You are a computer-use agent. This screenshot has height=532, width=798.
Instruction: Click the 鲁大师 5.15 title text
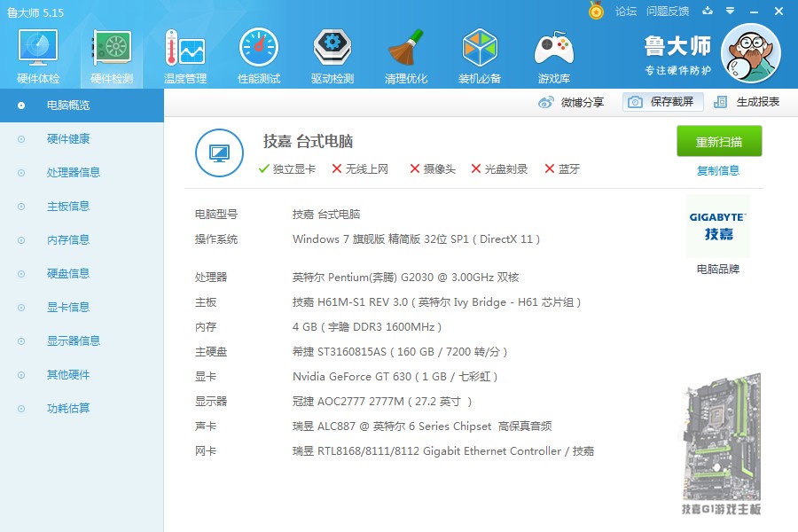(x=35, y=12)
